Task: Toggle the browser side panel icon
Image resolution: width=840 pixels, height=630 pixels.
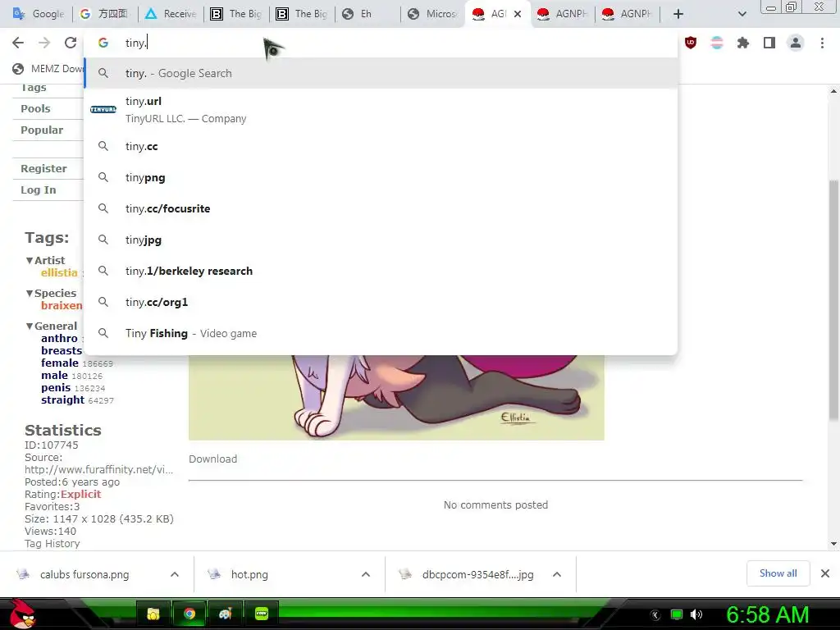Action: coord(769,43)
